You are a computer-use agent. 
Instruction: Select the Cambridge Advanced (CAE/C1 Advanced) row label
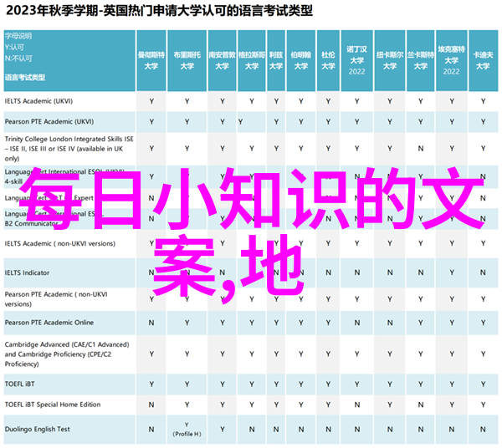click(67, 354)
